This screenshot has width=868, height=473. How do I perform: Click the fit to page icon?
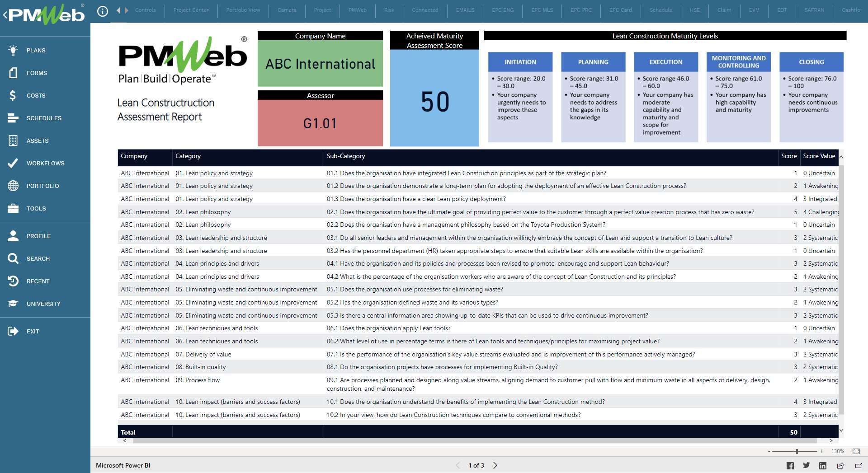click(856, 451)
